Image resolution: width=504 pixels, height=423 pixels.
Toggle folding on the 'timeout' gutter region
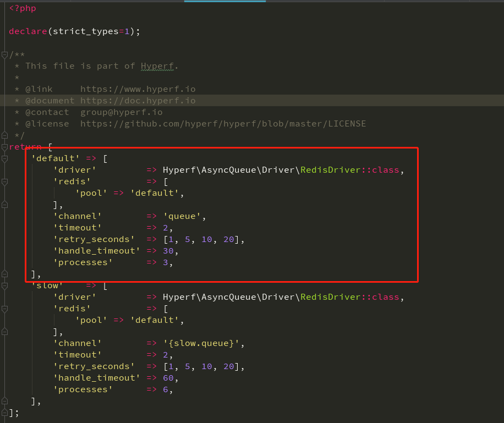click(x=4, y=227)
